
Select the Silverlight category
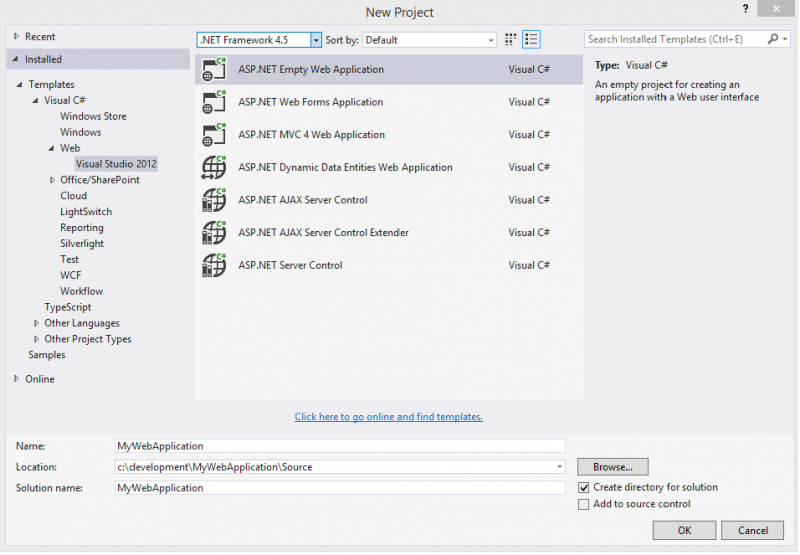82,243
